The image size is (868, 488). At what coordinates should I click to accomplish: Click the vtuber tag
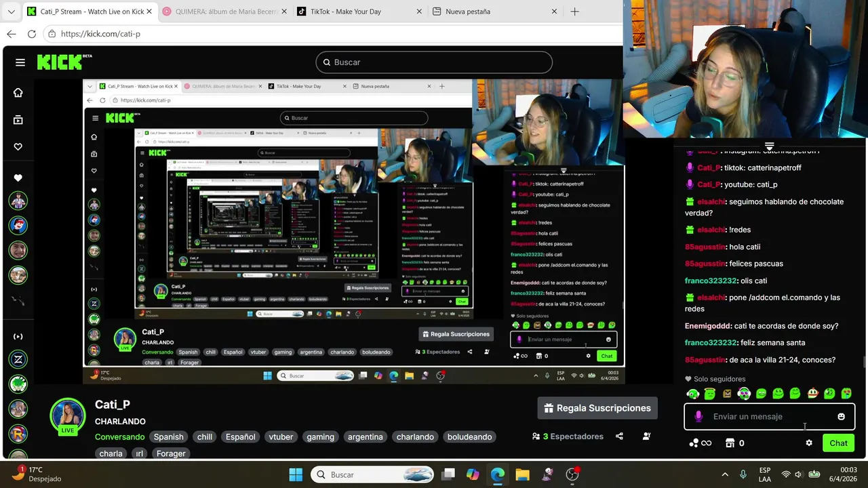281,437
